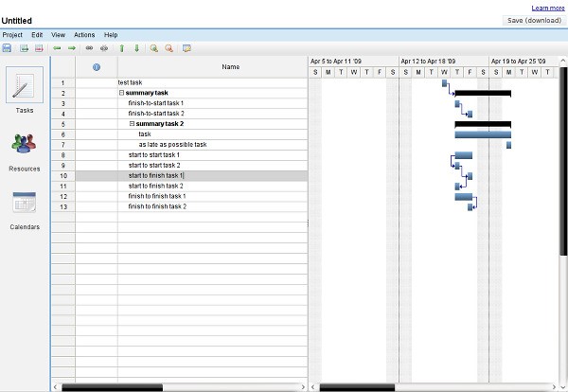Viewport: 568px width, 392px height.
Task: Click the Save disk icon in toolbar
Action: tap(7, 47)
